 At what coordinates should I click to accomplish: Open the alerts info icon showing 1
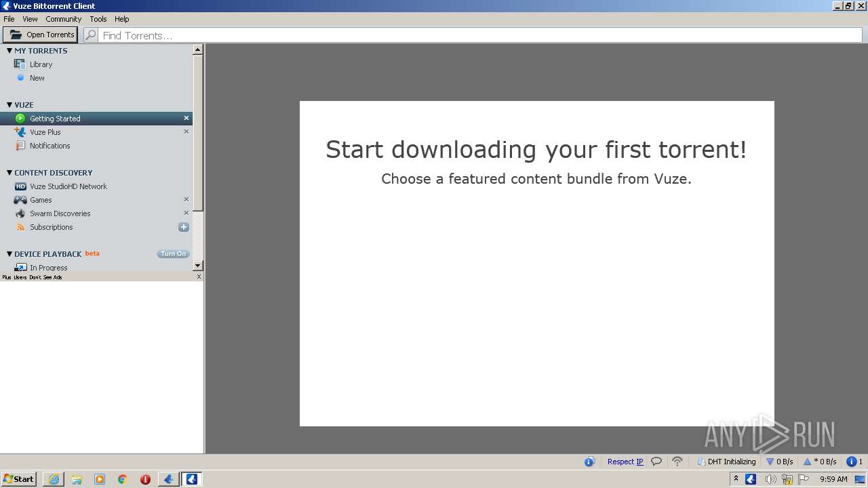(852, 462)
